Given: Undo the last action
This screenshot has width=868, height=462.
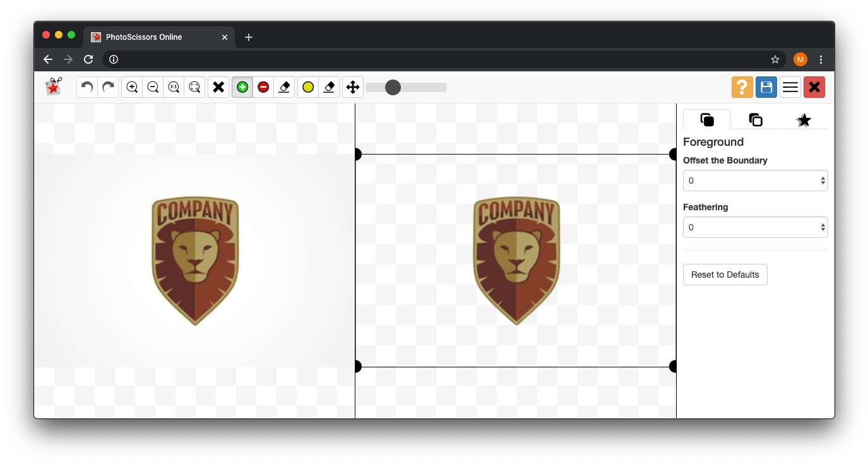Looking at the screenshot, I should pos(87,87).
